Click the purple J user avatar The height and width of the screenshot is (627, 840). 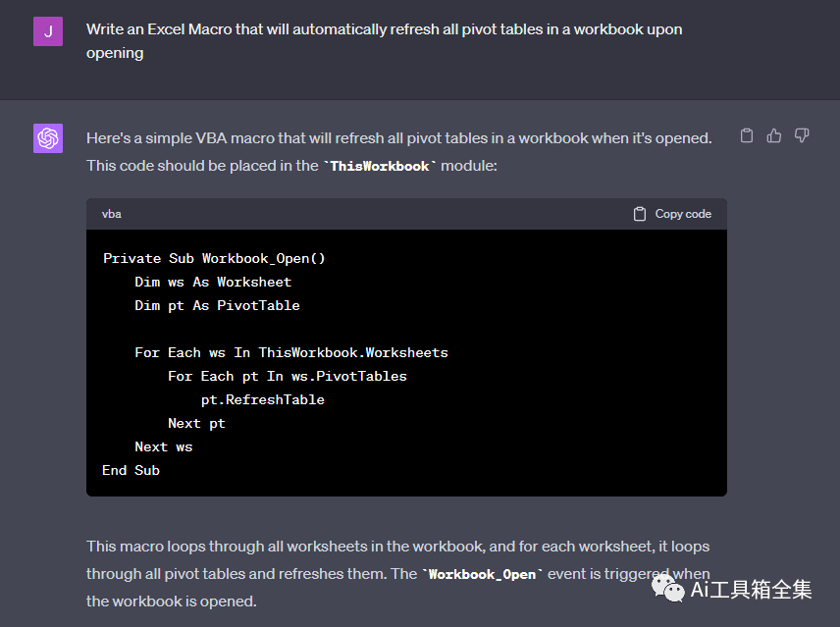click(48, 31)
